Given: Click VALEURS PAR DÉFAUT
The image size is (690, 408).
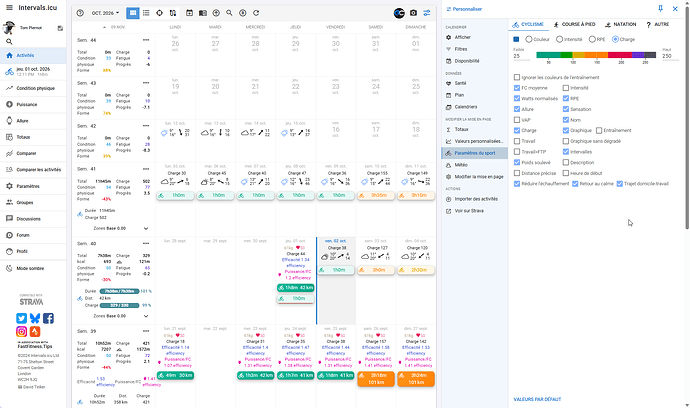Looking at the screenshot, I should click(537, 399).
